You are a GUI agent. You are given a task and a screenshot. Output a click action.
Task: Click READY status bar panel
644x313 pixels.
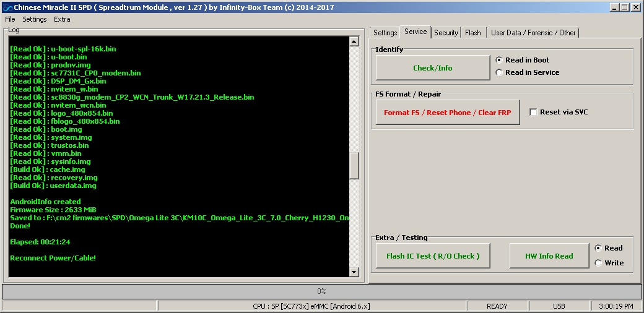[497, 306]
